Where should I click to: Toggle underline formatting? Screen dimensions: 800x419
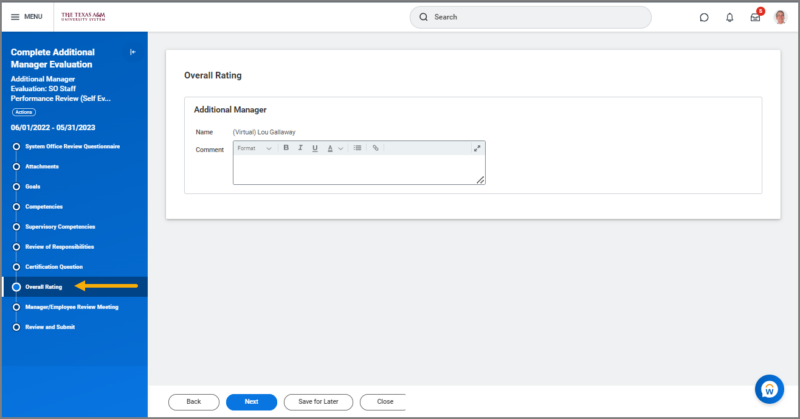click(315, 148)
